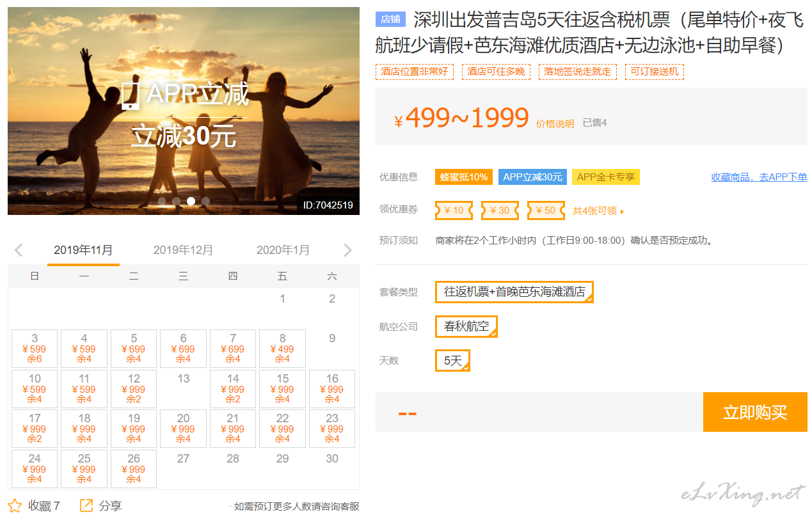Claim the ¥50 coupon
This screenshot has width=812, height=515.
coord(546,210)
